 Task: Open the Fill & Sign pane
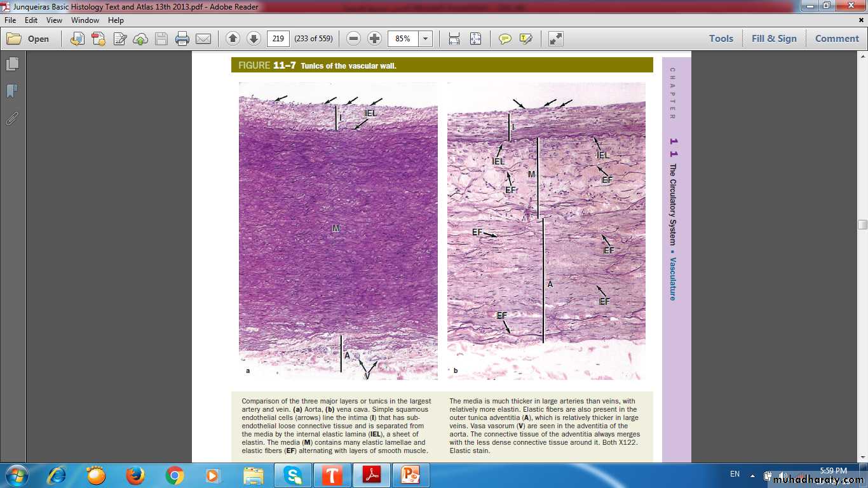(773, 39)
